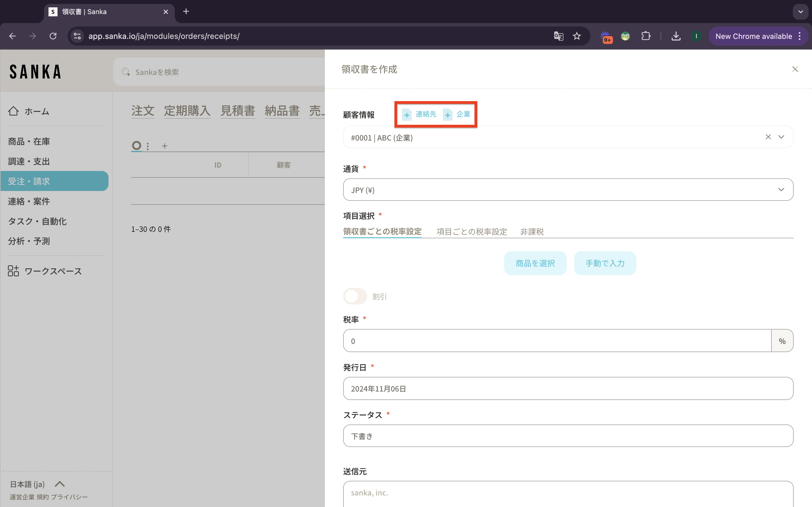
Task: Click the Sanka search magnifier icon
Action: pyautogui.click(x=125, y=72)
